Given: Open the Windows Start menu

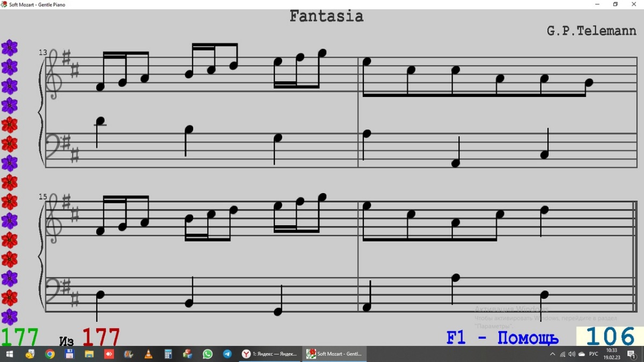Looking at the screenshot, I should (x=10, y=354).
